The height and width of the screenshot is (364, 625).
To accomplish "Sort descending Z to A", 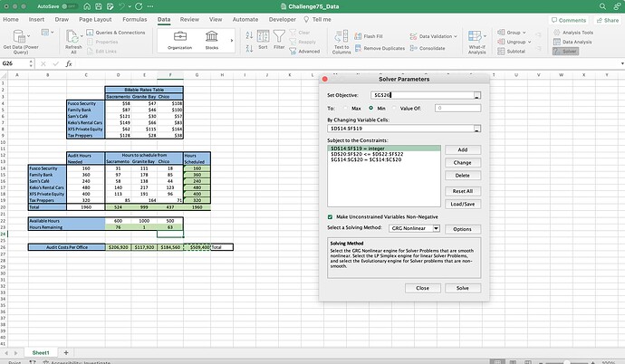I will click(249, 49).
